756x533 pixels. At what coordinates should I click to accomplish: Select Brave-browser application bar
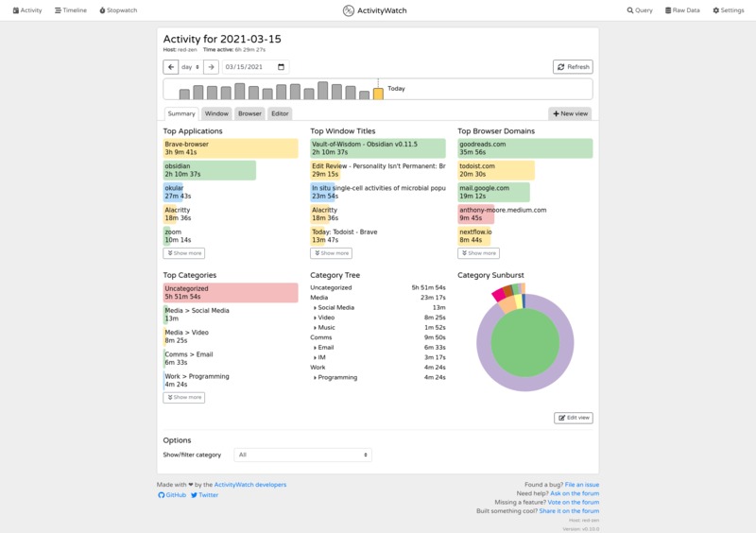pos(231,148)
